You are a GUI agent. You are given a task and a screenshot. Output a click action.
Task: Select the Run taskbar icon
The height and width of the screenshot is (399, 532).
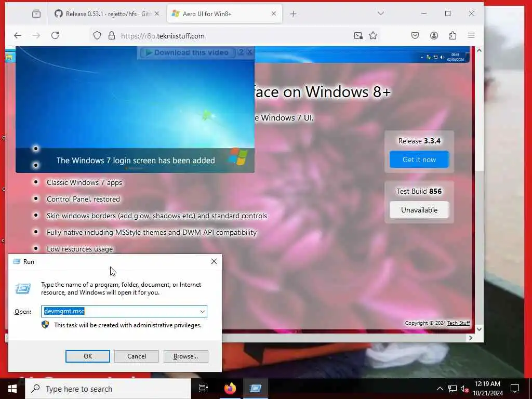click(x=256, y=389)
